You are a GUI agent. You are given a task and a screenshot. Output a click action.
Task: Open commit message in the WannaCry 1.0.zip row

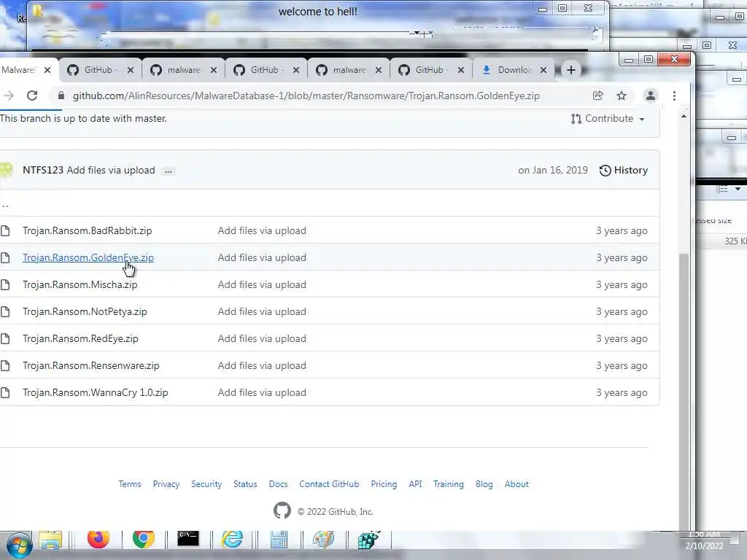click(x=262, y=393)
